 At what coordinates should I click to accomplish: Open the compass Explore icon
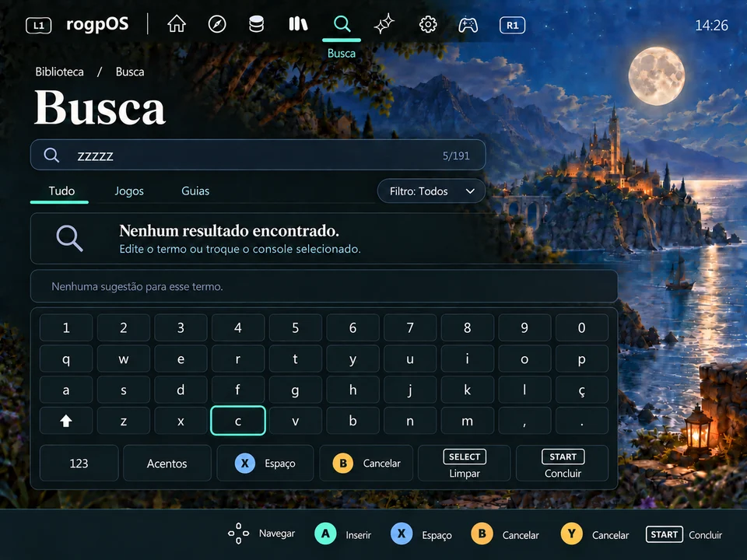217,24
